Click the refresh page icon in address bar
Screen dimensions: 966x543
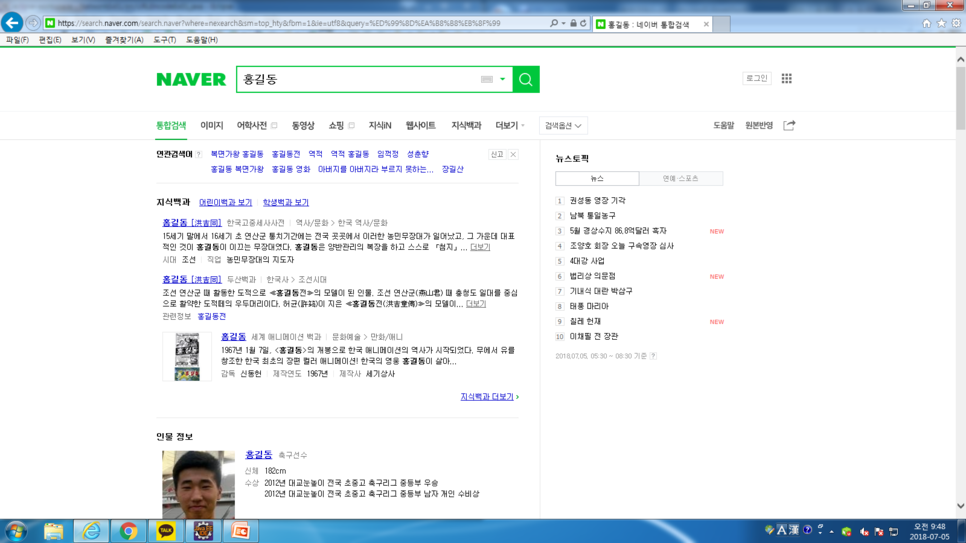click(x=583, y=23)
